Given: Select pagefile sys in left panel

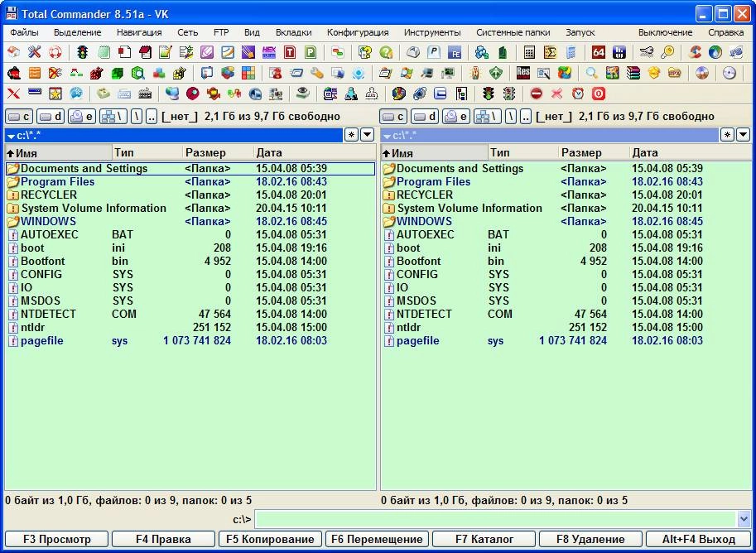Looking at the screenshot, I should pyautogui.click(x=190, y=341).
